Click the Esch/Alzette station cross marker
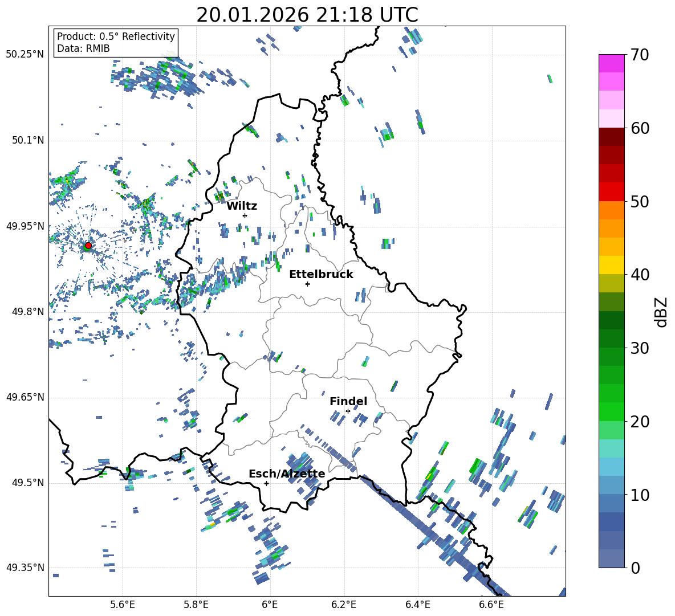The image size is (675, 616). point(266,483)
